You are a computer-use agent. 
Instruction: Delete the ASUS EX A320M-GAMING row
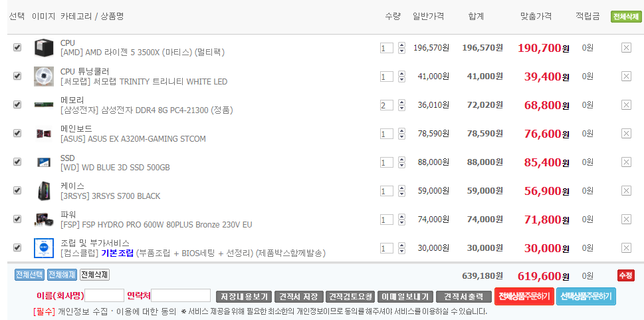[x=626, y=134]
